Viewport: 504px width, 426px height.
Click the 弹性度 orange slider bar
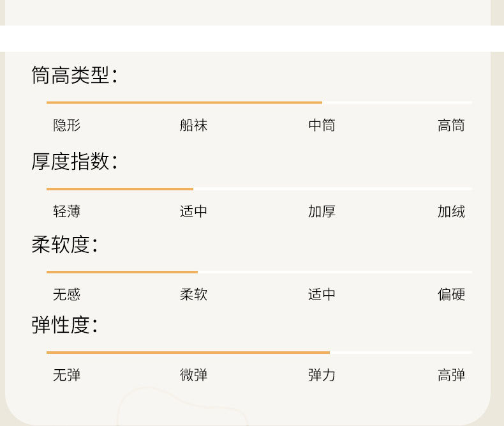tap(188, 353)
